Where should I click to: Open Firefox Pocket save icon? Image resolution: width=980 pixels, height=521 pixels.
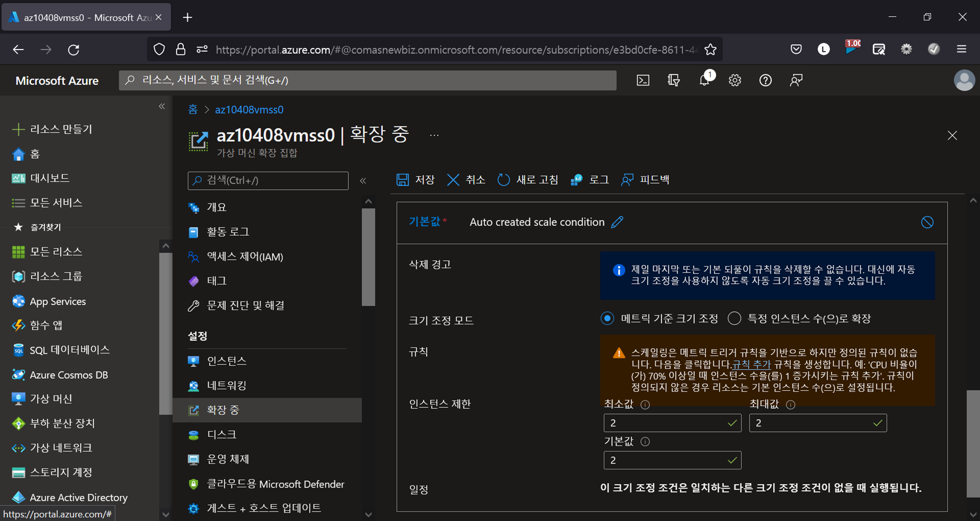[796, 50]
